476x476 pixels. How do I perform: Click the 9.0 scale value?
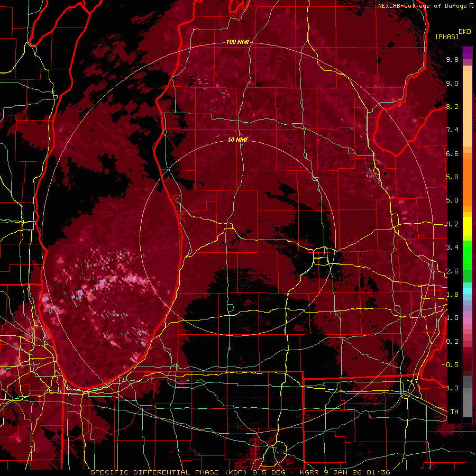(452, 83)
